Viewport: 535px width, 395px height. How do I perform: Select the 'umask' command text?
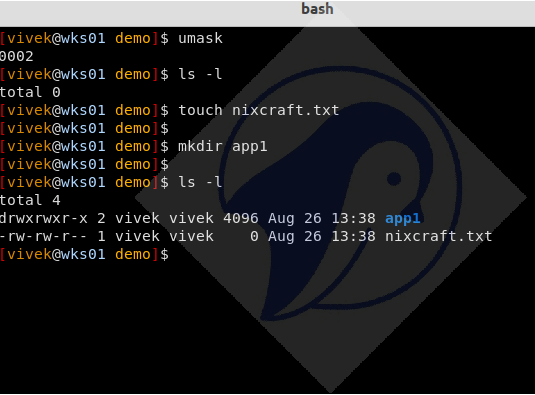(200, 38)
